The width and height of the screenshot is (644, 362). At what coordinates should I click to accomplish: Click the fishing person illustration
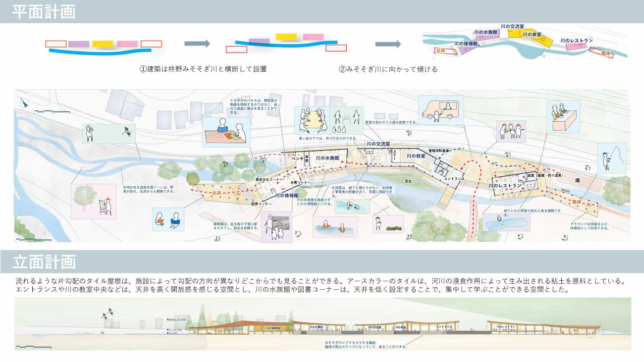click(611, 158)
